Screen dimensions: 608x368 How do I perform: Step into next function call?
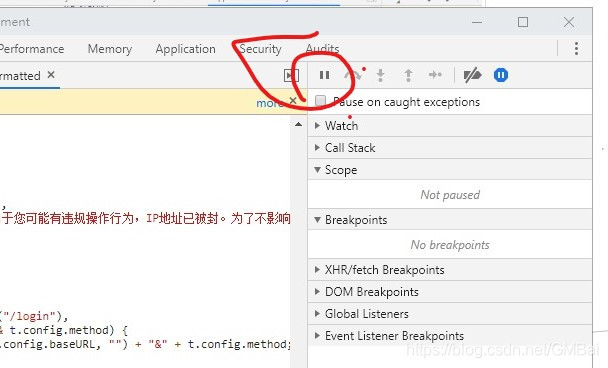[x=380, y=75]
